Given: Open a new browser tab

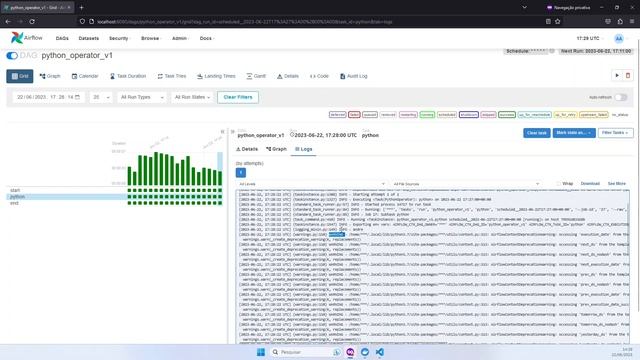Looking at the screenshot, I should point(81,7).
